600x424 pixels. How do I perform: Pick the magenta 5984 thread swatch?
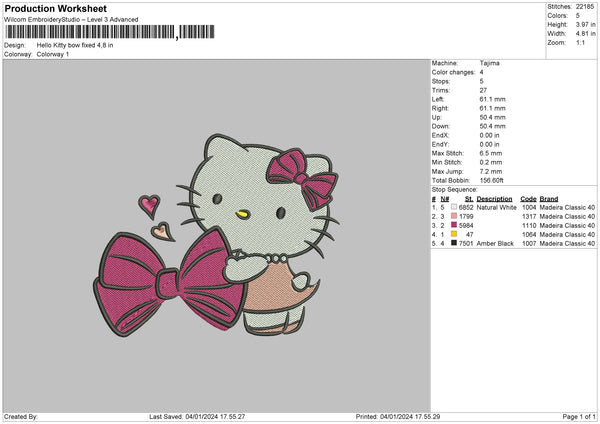pos(453,225)
